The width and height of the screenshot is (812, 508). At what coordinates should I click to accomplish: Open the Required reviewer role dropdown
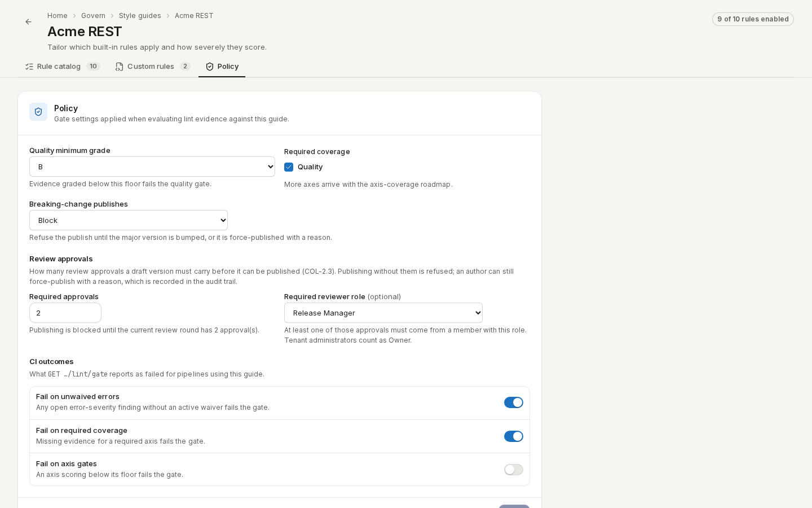[383, 313]
